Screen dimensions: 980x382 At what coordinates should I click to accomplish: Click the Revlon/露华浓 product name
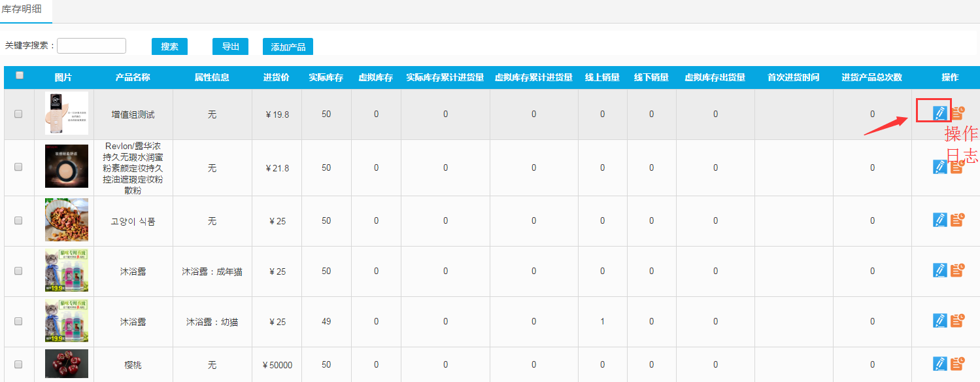tap(133, 168)
